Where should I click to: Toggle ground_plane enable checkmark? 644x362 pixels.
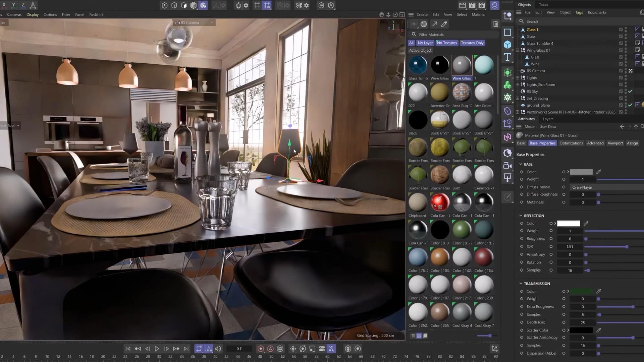tap(630, 105)
